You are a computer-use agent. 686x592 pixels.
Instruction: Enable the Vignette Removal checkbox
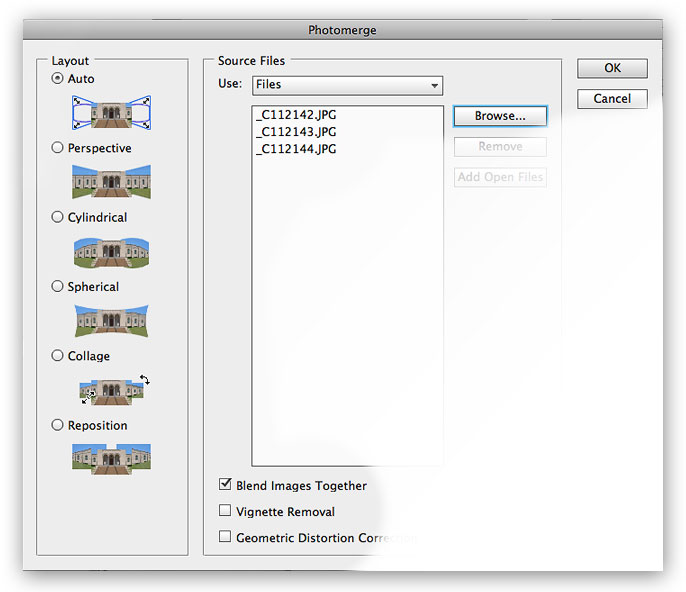point(225,512)
